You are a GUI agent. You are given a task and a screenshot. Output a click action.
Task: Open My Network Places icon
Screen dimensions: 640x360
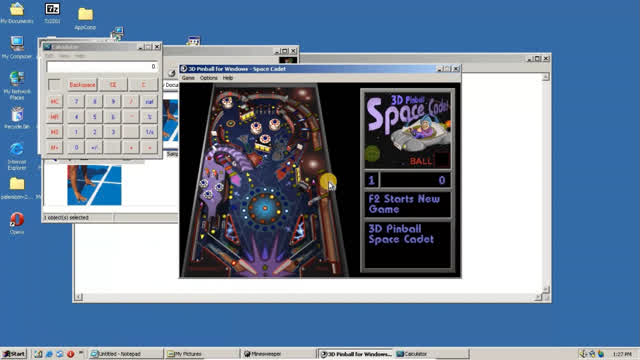point(17,85)
